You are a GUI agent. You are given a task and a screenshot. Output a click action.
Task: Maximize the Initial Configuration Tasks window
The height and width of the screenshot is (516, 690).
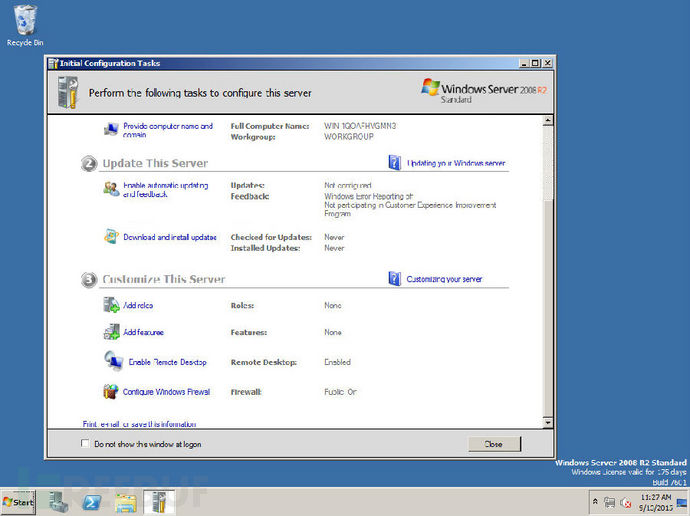(x=535, y=63)
